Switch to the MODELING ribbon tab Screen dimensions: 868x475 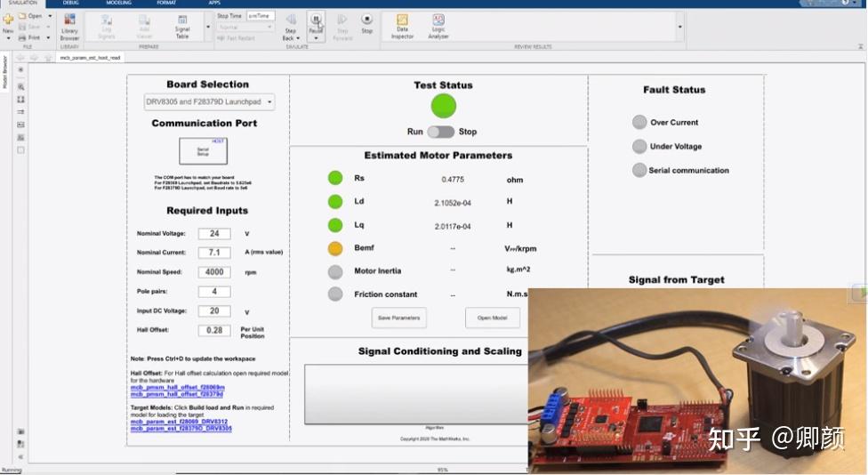click(x=118, y=3)
